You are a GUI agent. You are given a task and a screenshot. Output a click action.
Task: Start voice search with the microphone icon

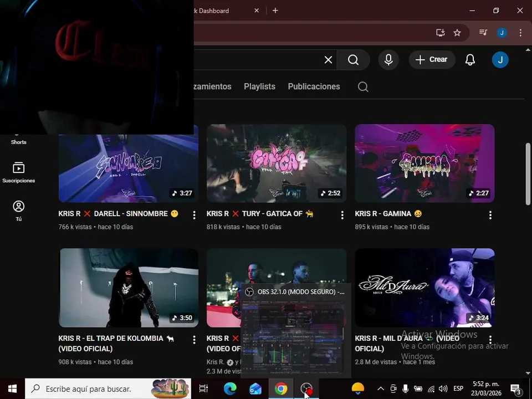click(388, 60)
